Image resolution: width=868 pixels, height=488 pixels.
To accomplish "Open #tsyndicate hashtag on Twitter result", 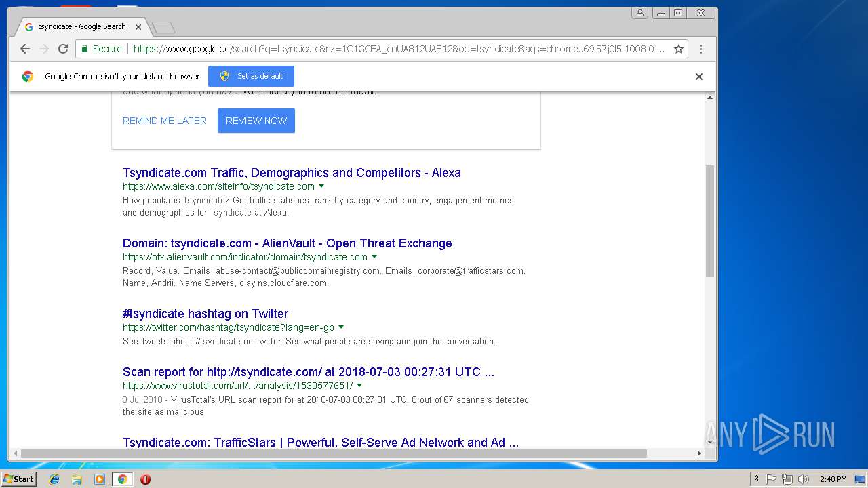I will pos(205,314).
